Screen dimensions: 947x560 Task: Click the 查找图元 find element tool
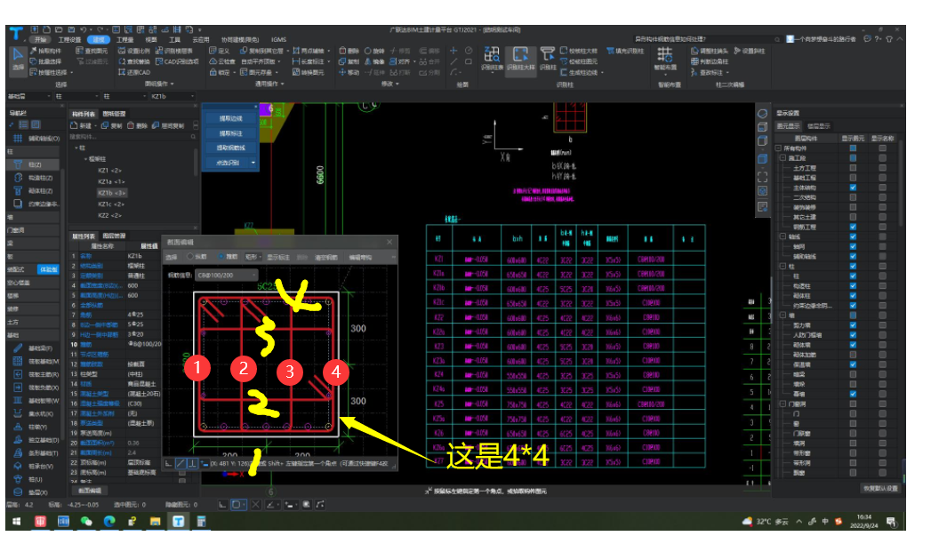tap(92, 51)
